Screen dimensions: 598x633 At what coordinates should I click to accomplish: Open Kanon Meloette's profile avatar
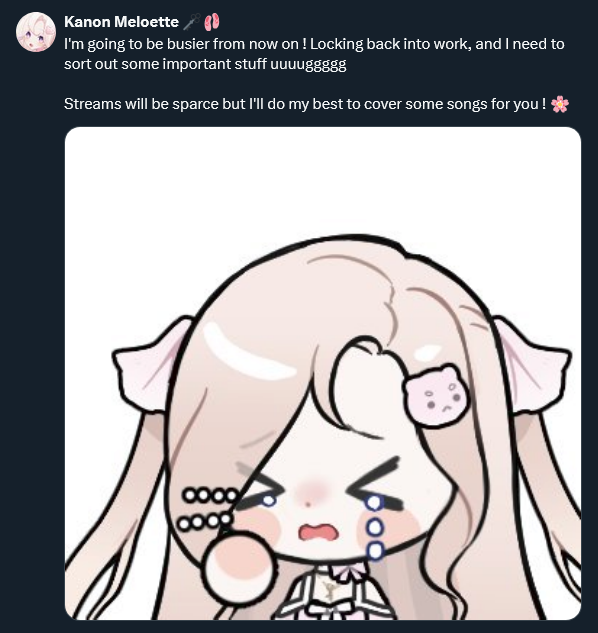click(36, 32)
